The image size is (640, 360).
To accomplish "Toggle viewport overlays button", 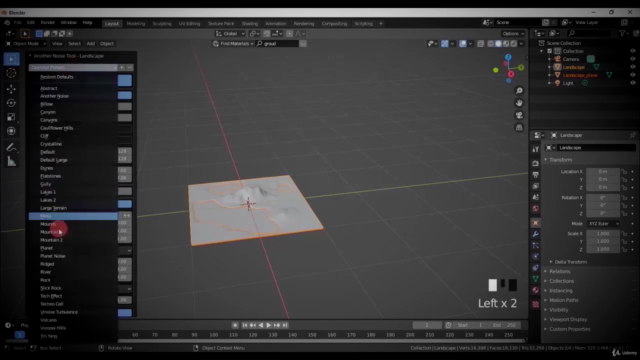I will (462, 44).
